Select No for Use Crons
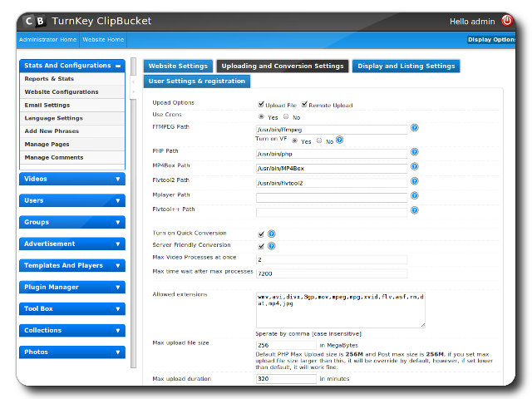 pos(286,117)
